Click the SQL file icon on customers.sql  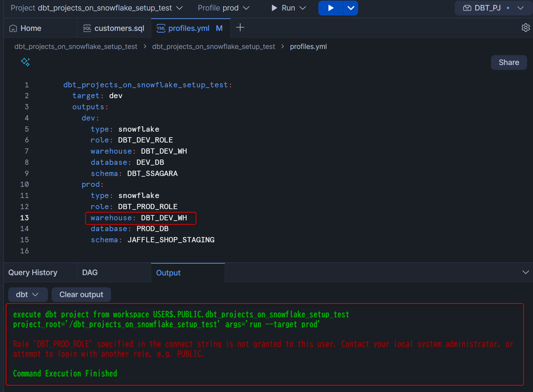click(x=87, y=28)
